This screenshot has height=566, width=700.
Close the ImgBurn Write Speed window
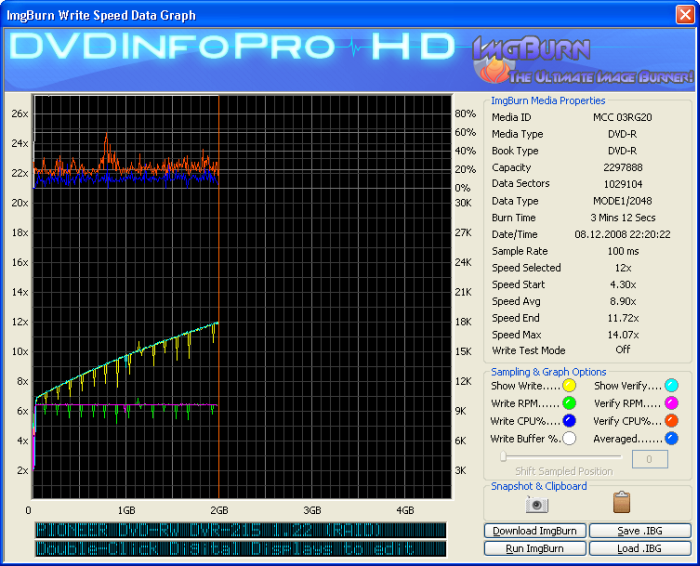coord(684,15)
